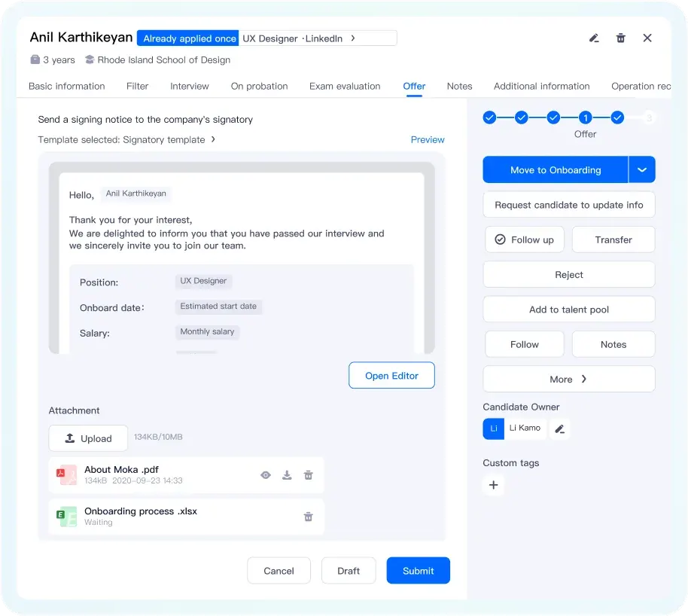
Task: Preview About Moka .pdf with the eye icon
Action: point(265,475)
